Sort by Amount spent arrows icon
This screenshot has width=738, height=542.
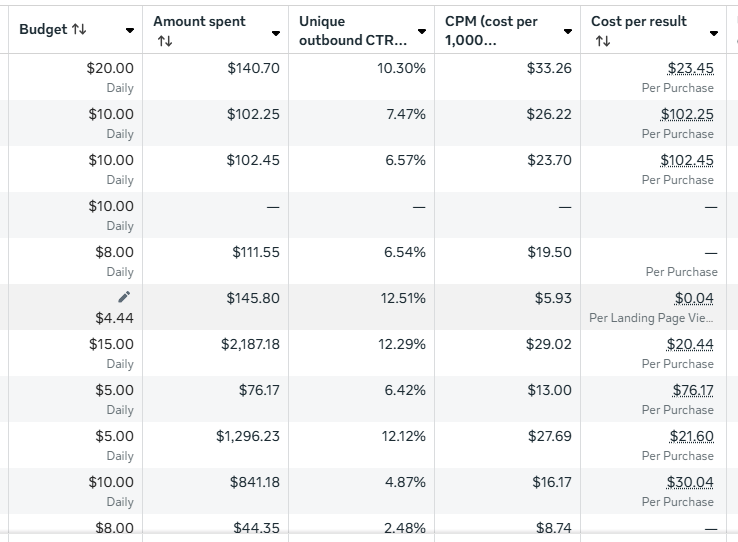(x=165, y=41)
